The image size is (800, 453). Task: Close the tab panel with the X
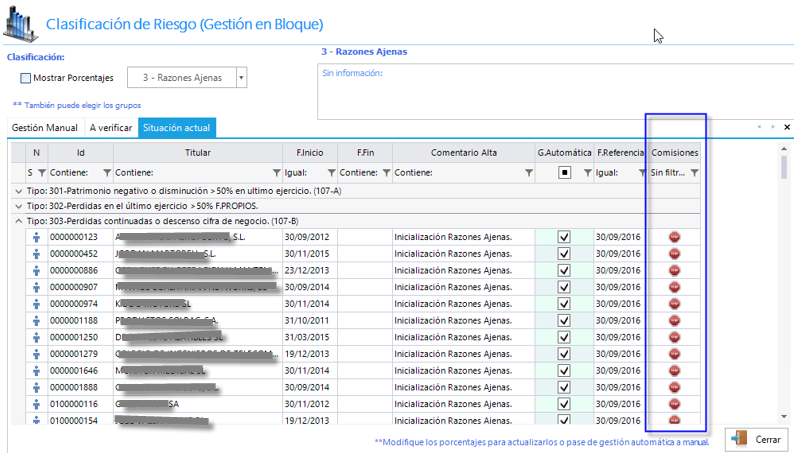click(x=787, y=127)
